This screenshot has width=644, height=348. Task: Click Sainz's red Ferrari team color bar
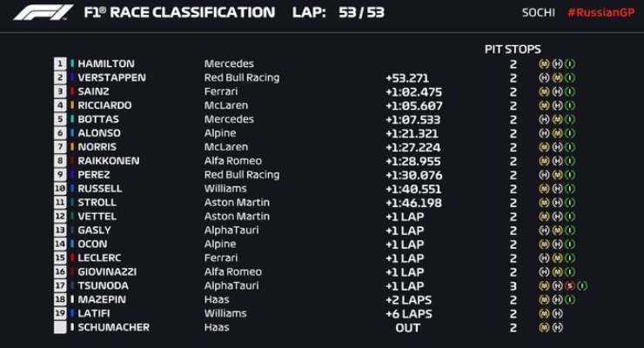(72, 91)
